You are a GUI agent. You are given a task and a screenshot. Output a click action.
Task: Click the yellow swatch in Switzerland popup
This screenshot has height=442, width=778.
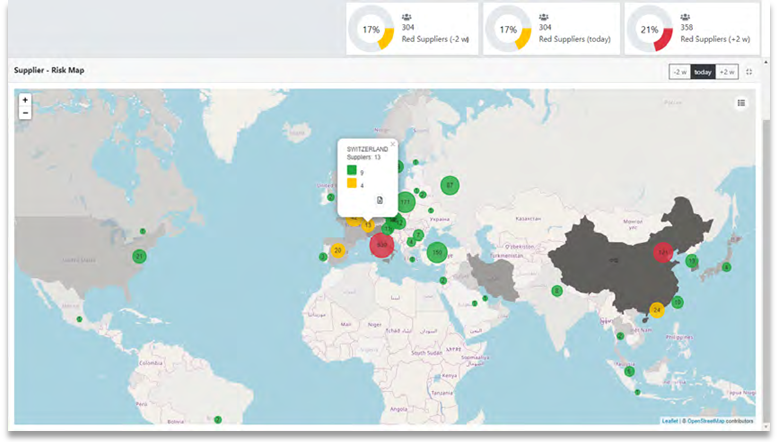coord(352,183)
